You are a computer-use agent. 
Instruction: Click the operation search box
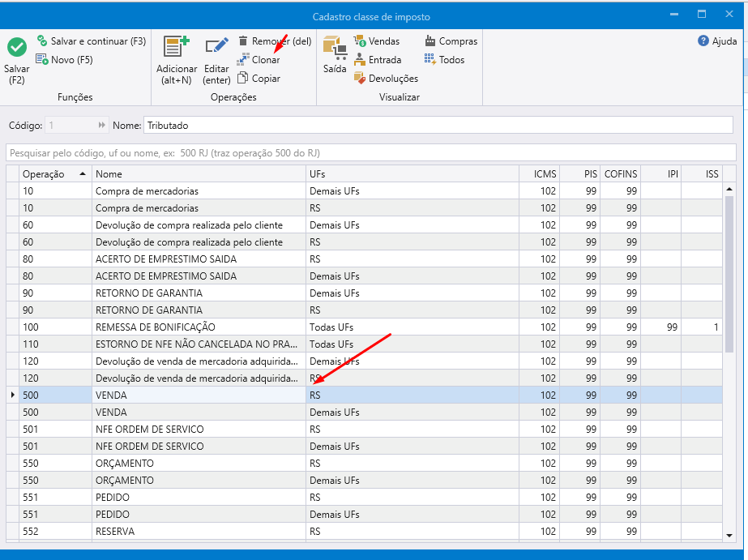tap(371, 153)
